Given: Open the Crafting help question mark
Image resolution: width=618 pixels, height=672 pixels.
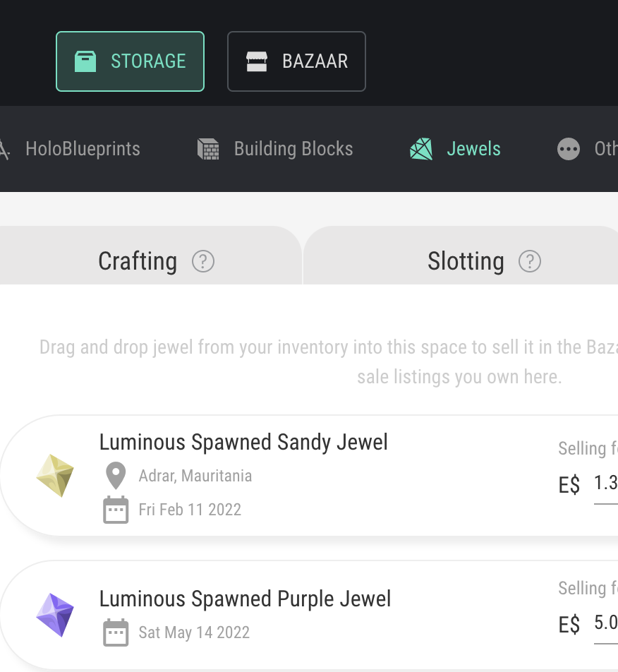Looking at the screenshot, I should (x=203, y=262).
